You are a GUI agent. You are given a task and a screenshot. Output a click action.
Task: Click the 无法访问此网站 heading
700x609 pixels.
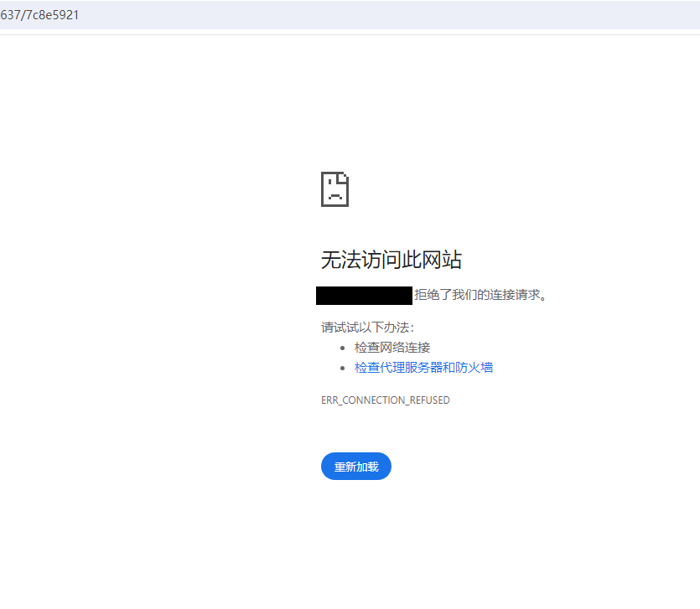click(x=391, y=260)
